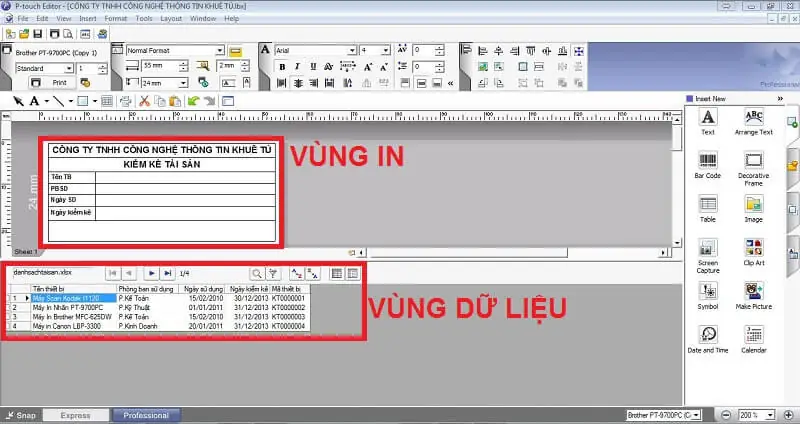The image size is (800, 424).
Task: Insert Bar Code from side panel
Action: click(708, 165)
